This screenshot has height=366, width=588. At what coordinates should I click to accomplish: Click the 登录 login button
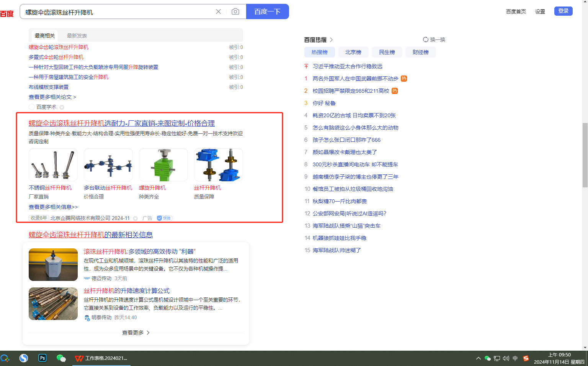tap(563, 11)
